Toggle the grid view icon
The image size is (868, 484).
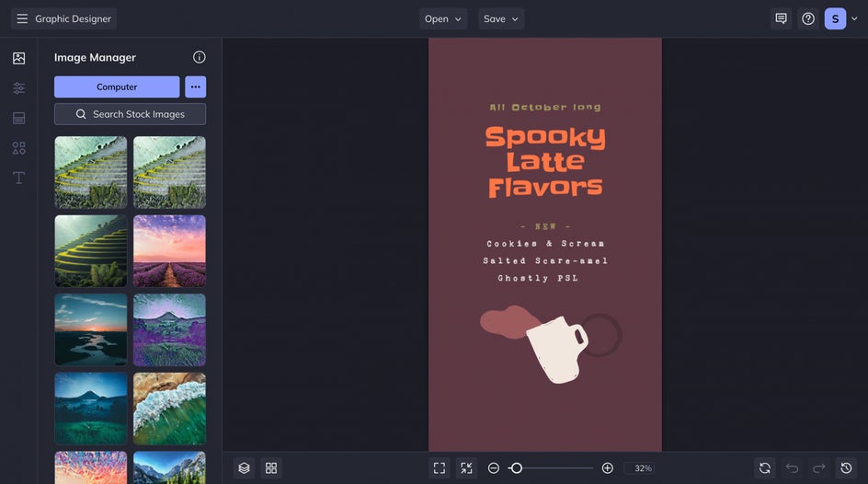coord(271,468)
